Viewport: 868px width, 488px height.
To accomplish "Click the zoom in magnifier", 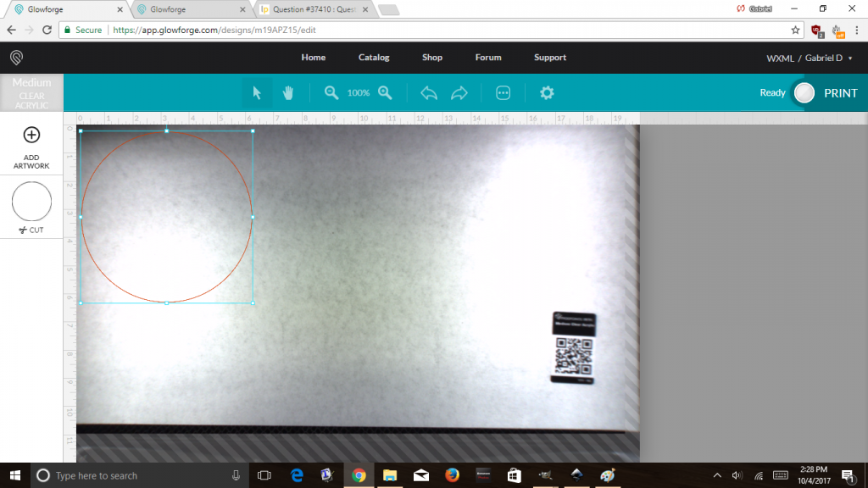I will (x=385, y=93).
